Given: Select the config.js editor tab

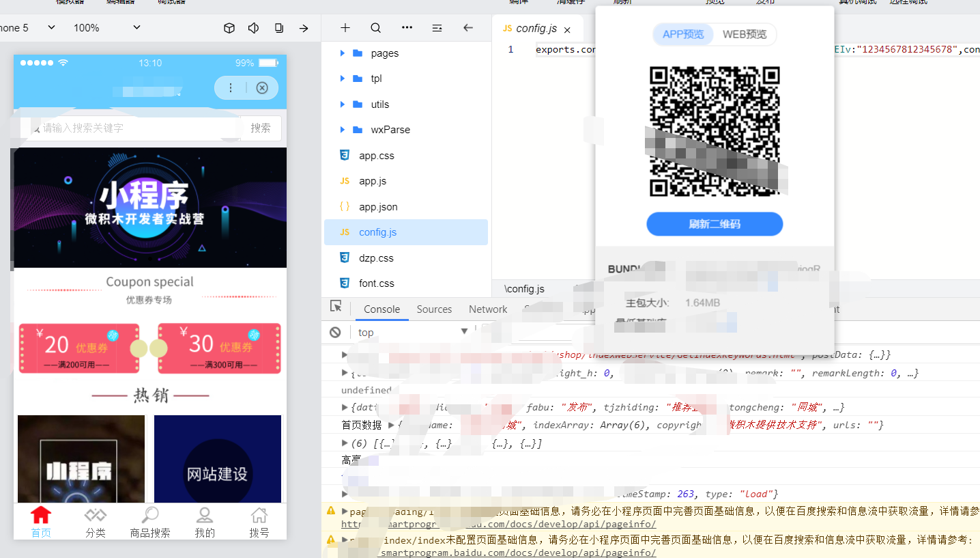Looking at the screenshot, I should [x=536, y=29].
